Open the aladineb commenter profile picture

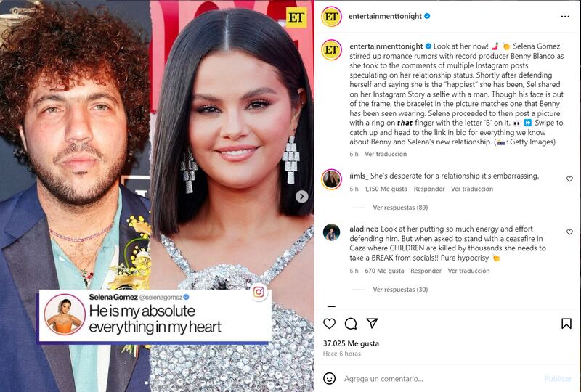331,233
